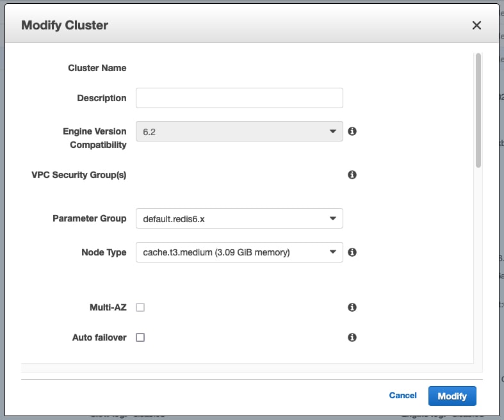The image size is (504, 420).
Task: Select the Description field label
Action: pos(101,98)
